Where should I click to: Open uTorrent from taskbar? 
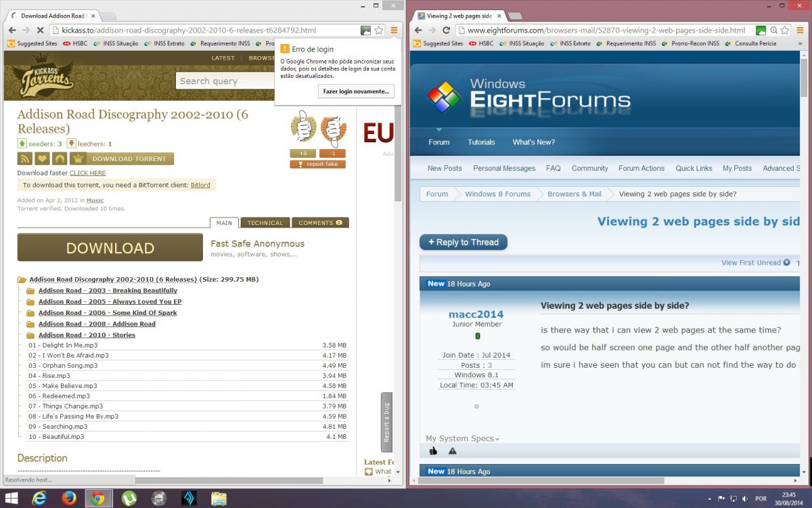pyautogui.click(x=129, y=499)
